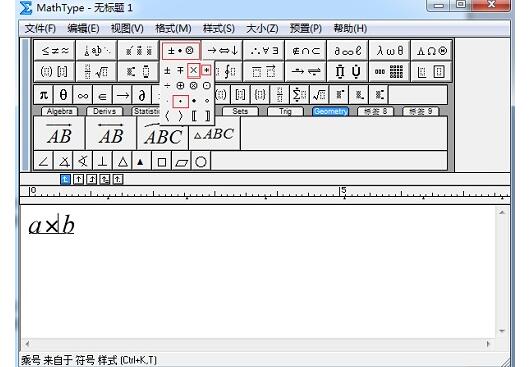Select the right-justified tab stop
Image resolution: width=532 pixels, height=367 pixels.
(92, 179)
